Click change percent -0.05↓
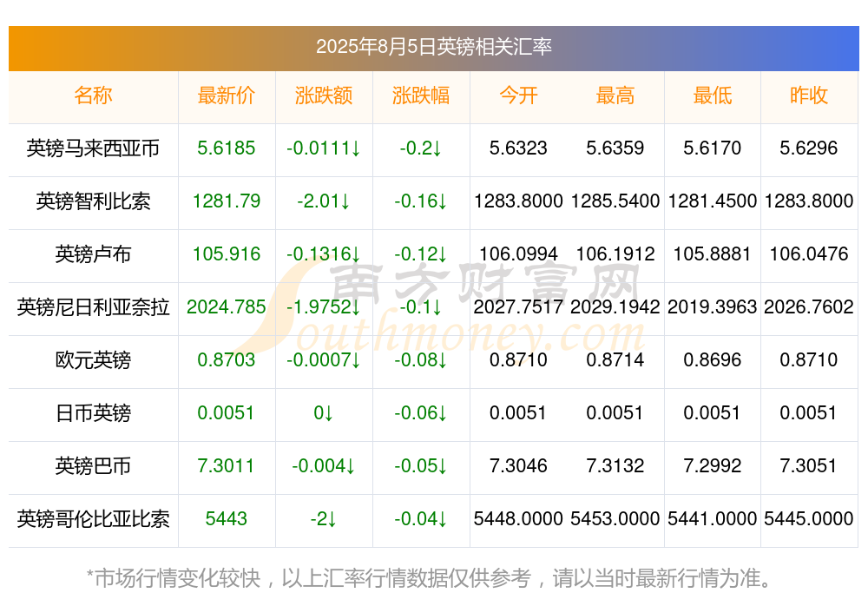This screenshot has width=868, height=606. coord(421,466)
